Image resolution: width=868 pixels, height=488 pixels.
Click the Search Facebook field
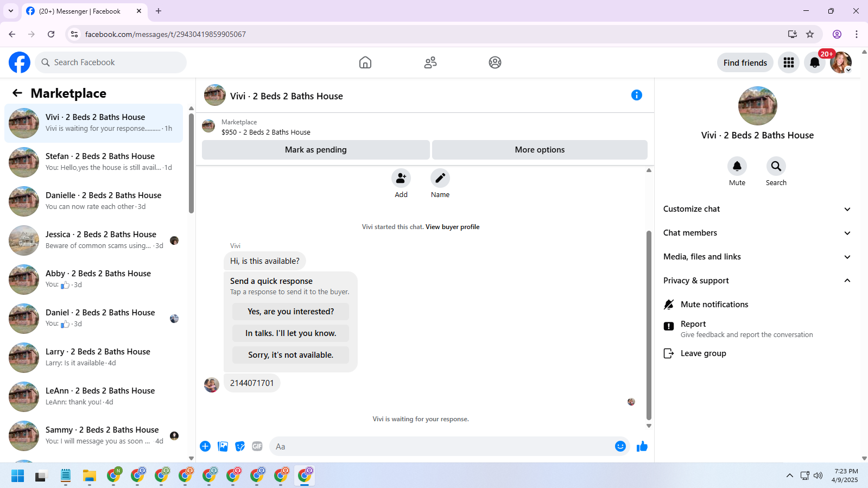pyautogui.click(x=111, y=62)
